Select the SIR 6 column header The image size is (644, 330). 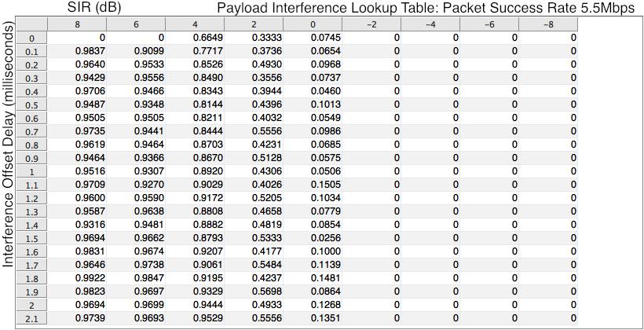coord(136,24)
